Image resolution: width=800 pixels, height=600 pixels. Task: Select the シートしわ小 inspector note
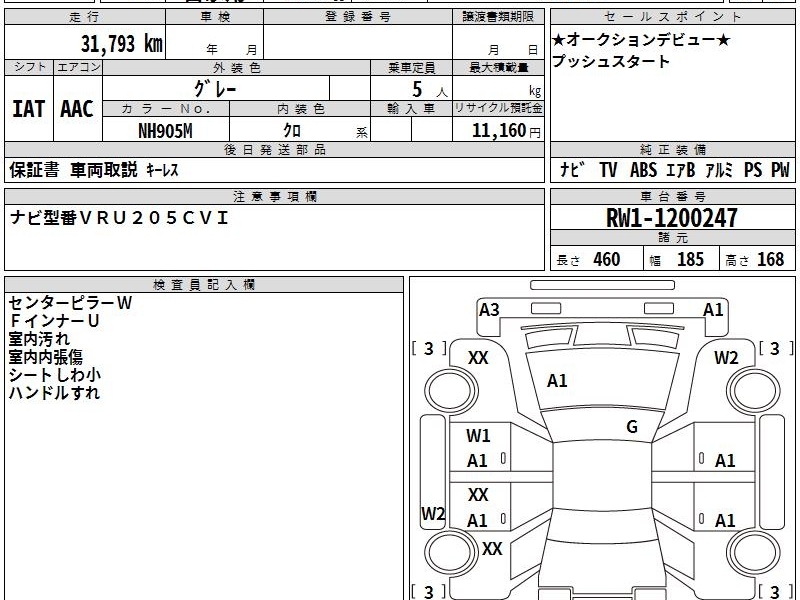55,374
